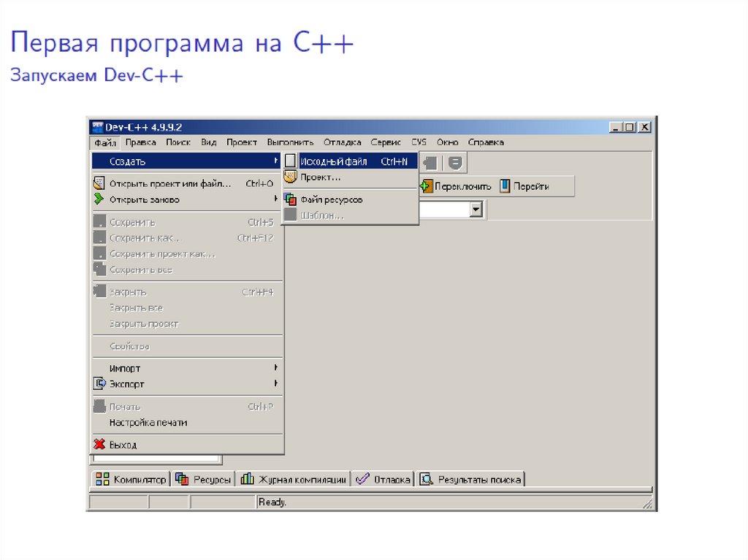
Task: Click the Исходный файл icon in Создать submenu
Action: pyautogui.click(x=290, y=161)
